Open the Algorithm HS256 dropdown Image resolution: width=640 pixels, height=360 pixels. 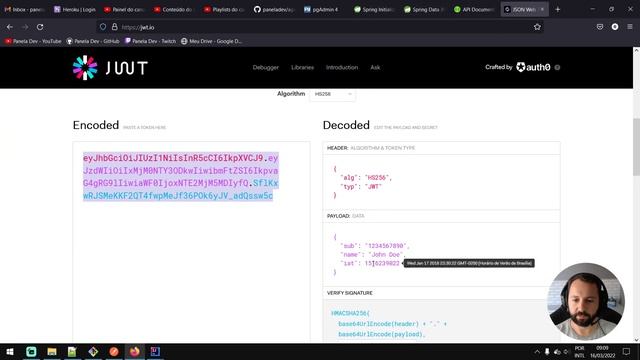(x=332, y=94)
